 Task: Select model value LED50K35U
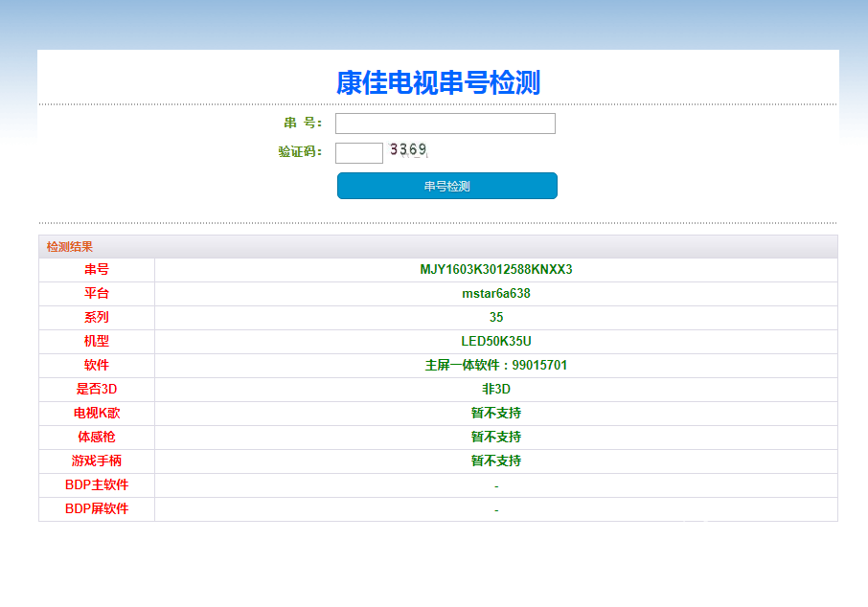click(496, 341)
